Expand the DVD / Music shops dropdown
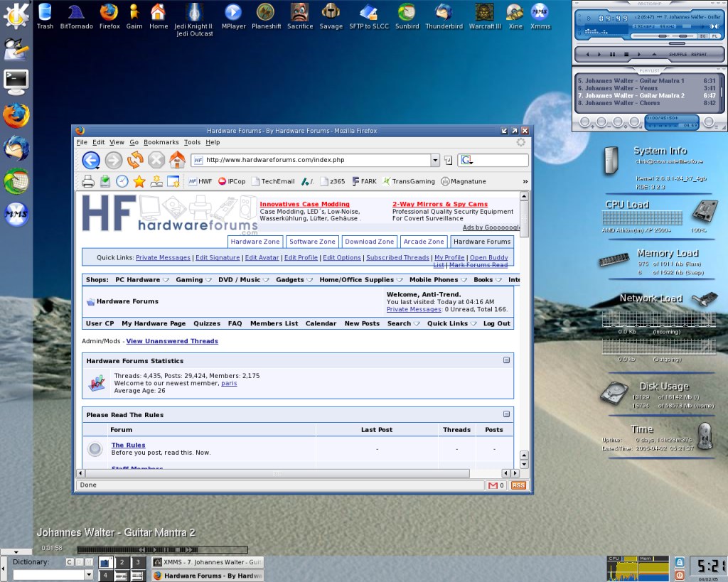 pyautogui.click(x=266, y=280)
